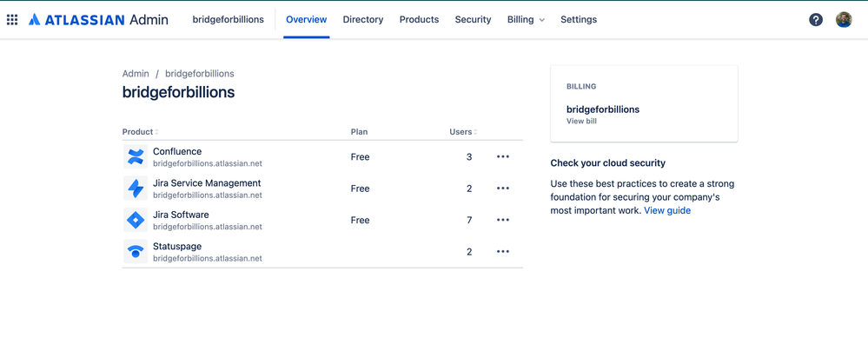The image size is (868, 344).
Task: Open more actions for Jira Software row
Action: (503, 220)
